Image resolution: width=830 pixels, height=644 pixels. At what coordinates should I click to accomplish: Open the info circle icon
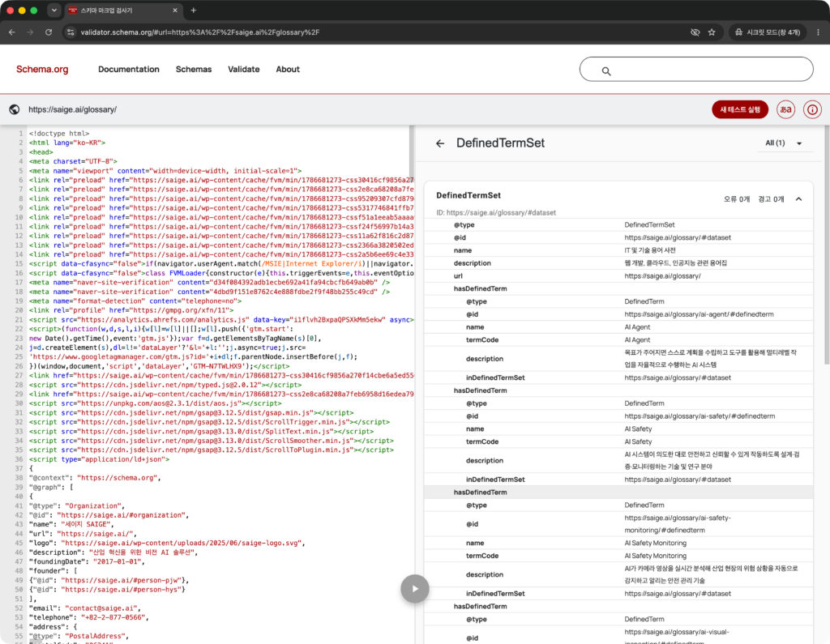pos(812,109)
